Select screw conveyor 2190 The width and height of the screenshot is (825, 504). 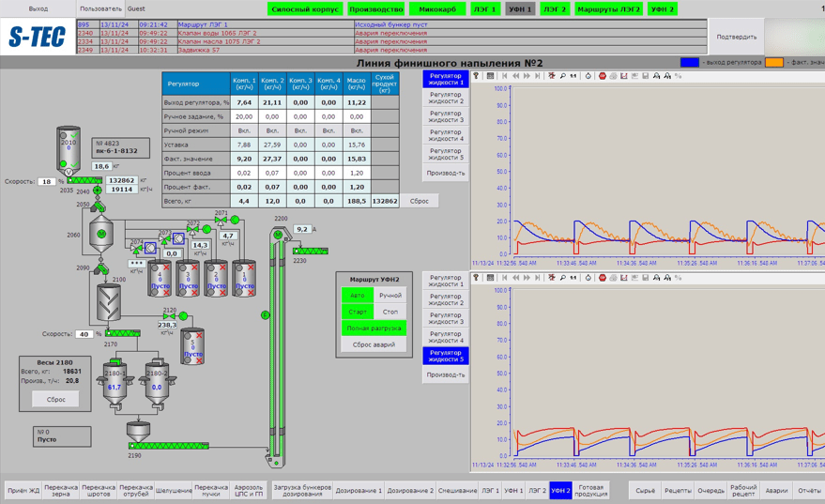(169, 446)
